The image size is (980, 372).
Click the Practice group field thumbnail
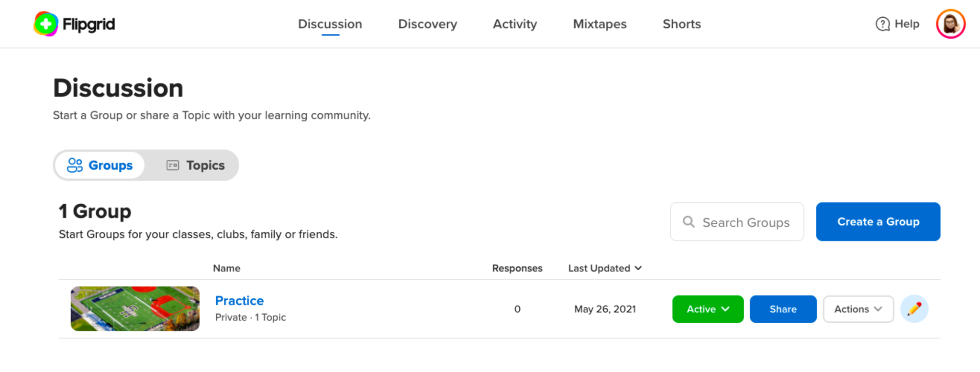[135, 309]
